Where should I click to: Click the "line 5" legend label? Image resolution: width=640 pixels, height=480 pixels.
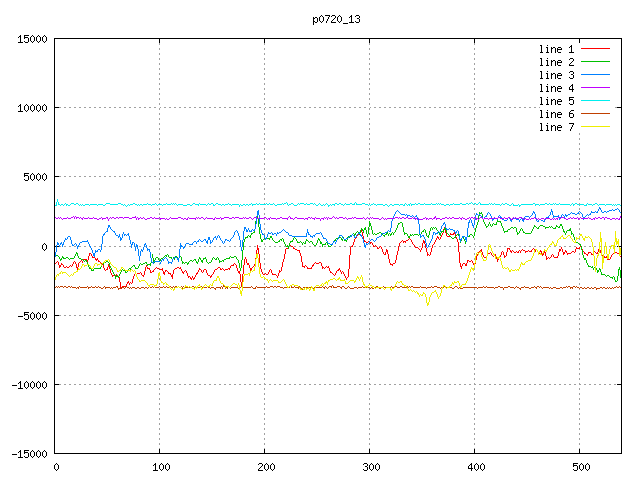pyautogui.click(x=556, y=101)
